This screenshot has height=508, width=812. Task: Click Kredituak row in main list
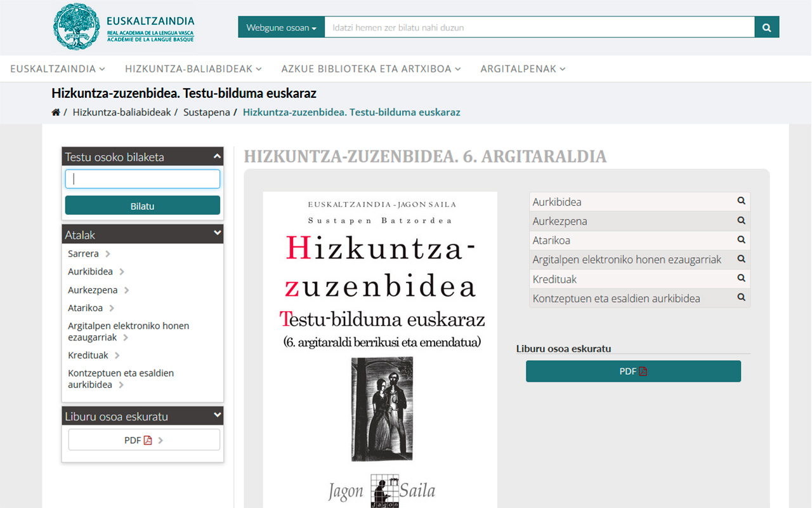pyautogui.click(x=639, y=279)
